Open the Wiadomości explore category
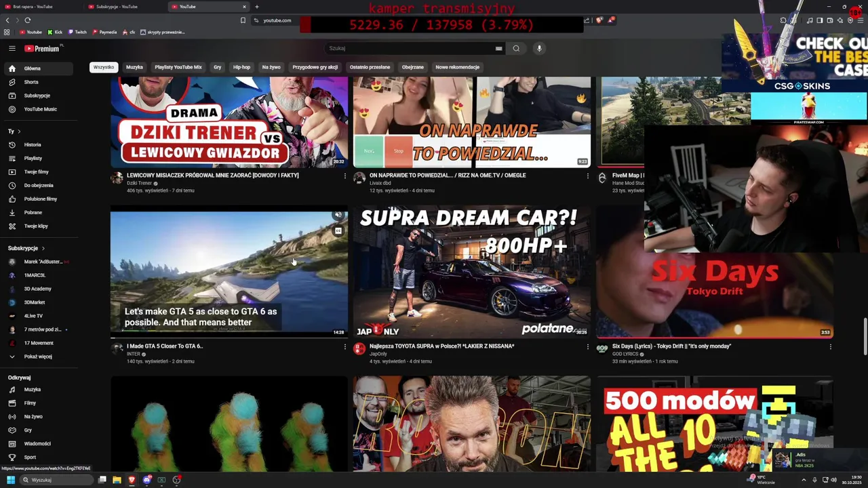Viewport: 868px width, 488px height. point(38,444)
